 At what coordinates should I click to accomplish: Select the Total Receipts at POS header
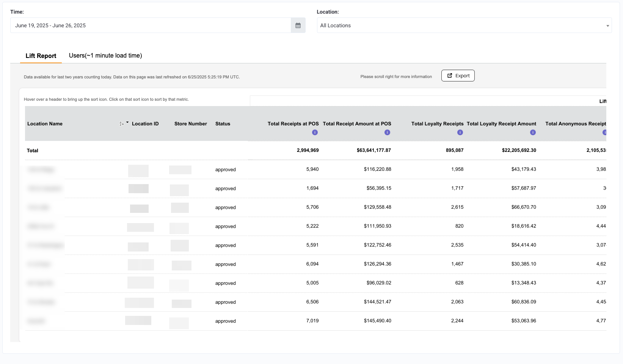pyautogui.click(x=293, y=124)
